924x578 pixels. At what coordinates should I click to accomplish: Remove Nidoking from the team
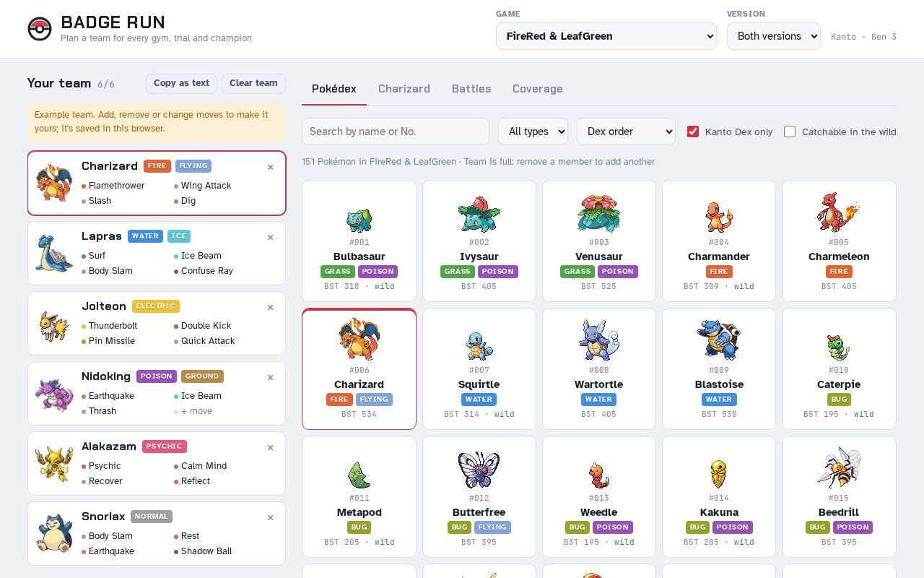(x=271, y=377)
